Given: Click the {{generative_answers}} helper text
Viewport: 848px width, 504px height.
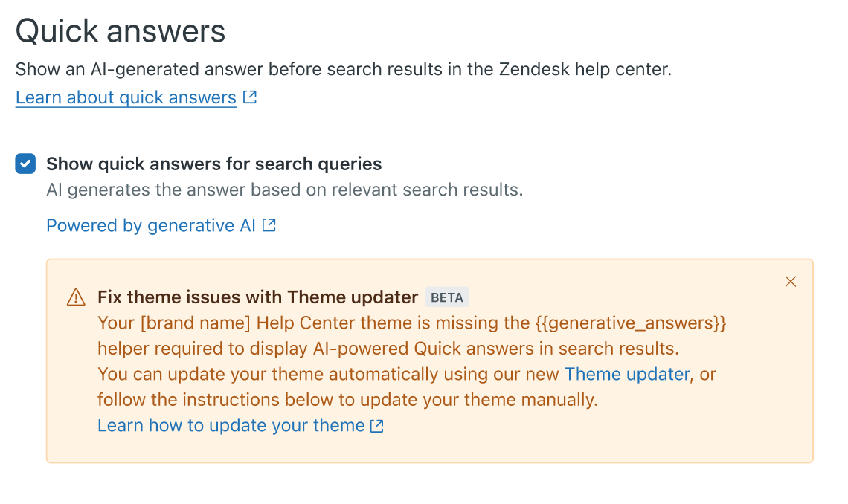Looking at the screenshot, I should coord(630,323).
